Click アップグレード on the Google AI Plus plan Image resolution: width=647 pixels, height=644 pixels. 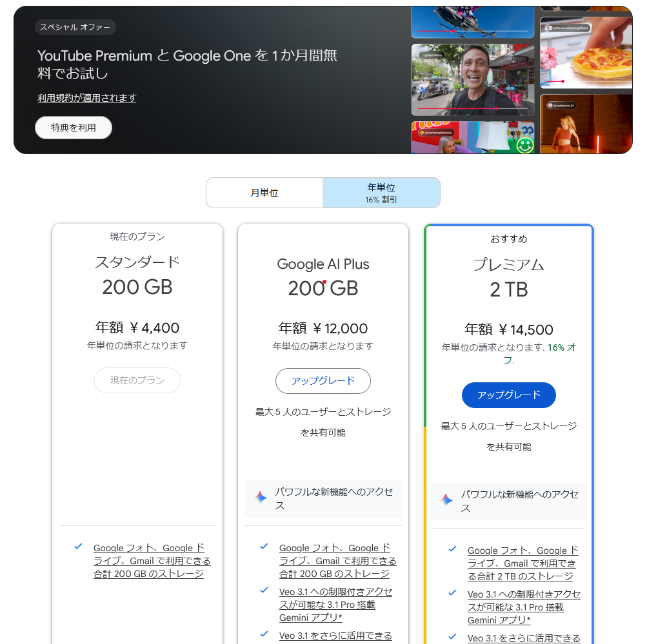(323, 381)
